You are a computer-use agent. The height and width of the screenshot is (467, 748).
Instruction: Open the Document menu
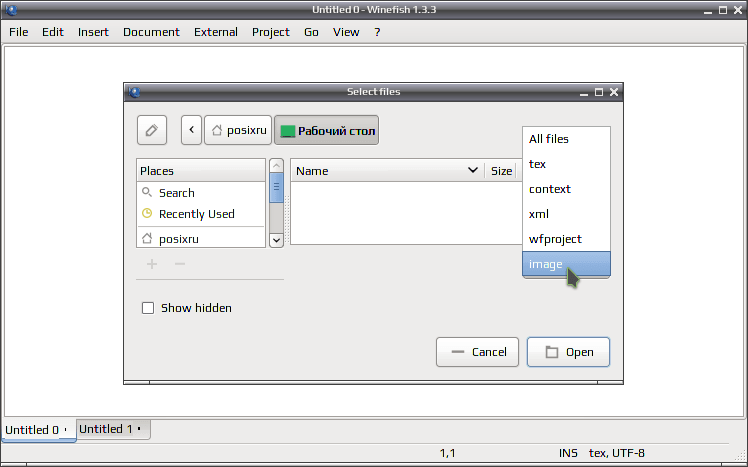click(151, 32)
